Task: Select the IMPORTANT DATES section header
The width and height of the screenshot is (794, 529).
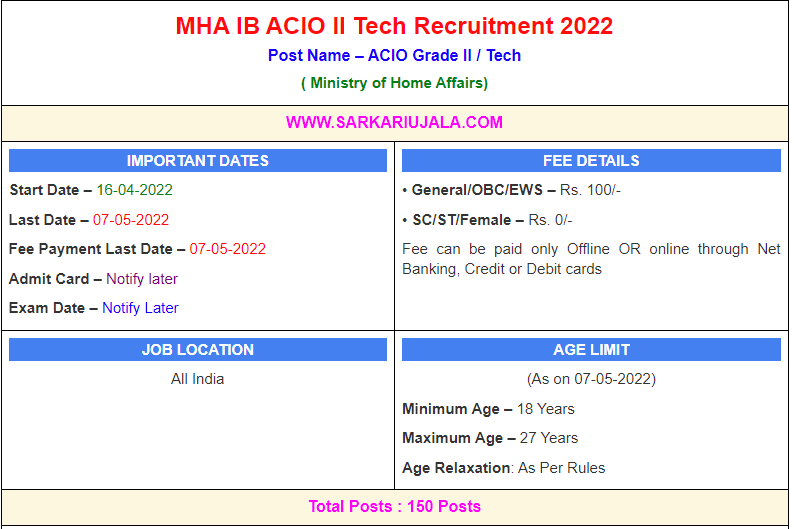Action: point(198,161)
